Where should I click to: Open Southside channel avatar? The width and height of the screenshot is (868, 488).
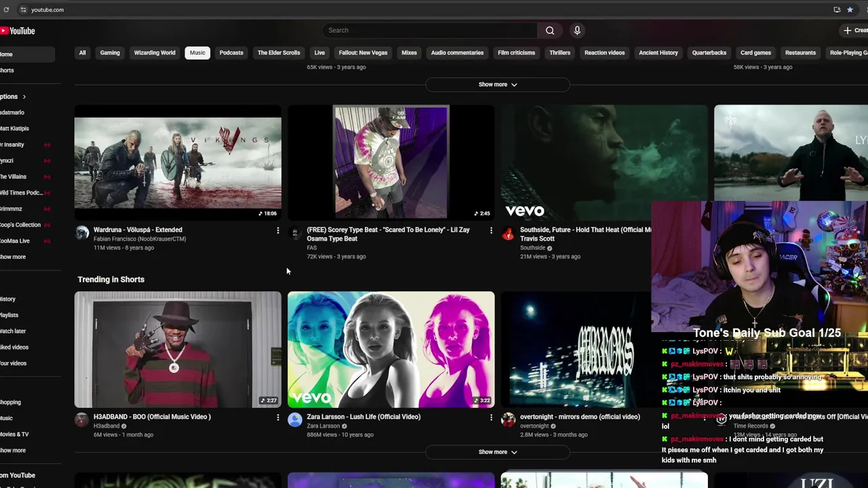[508, 233]
